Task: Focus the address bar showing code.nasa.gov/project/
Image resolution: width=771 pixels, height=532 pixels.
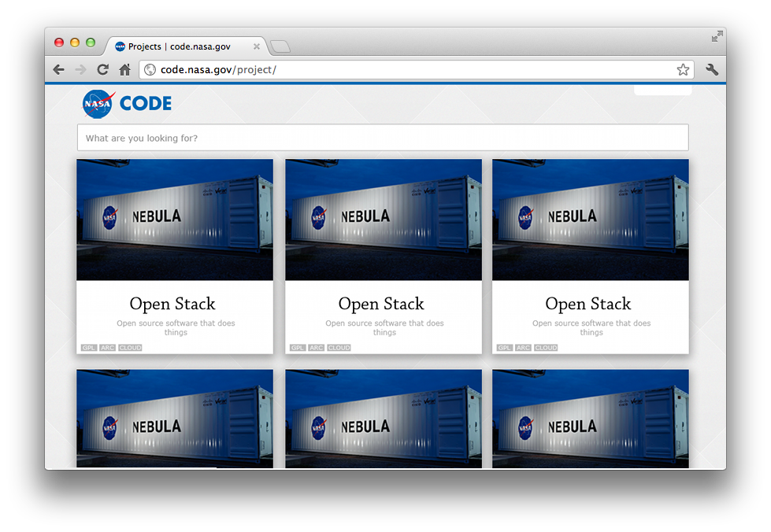Action: point(417,70)
